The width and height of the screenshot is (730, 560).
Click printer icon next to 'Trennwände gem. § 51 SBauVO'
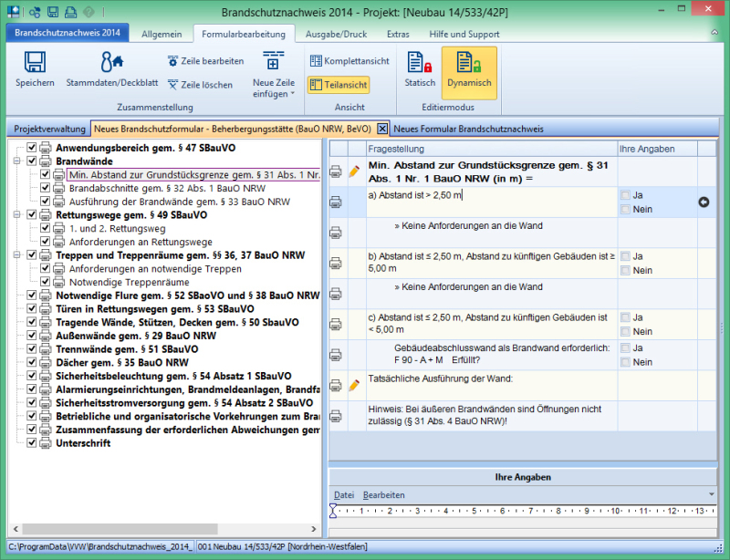click(x=45, y=349)
